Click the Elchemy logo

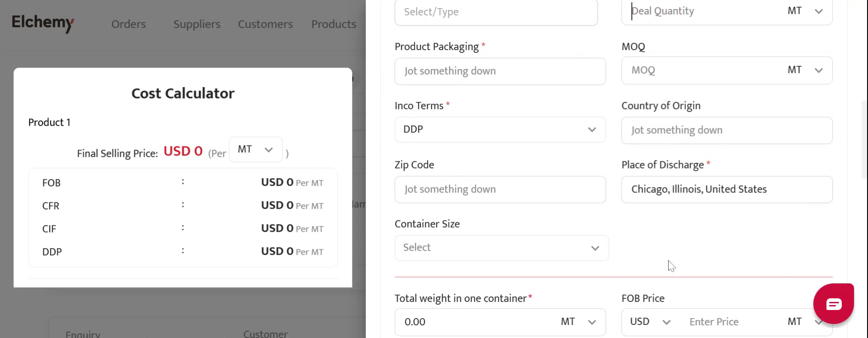[43, 23]
